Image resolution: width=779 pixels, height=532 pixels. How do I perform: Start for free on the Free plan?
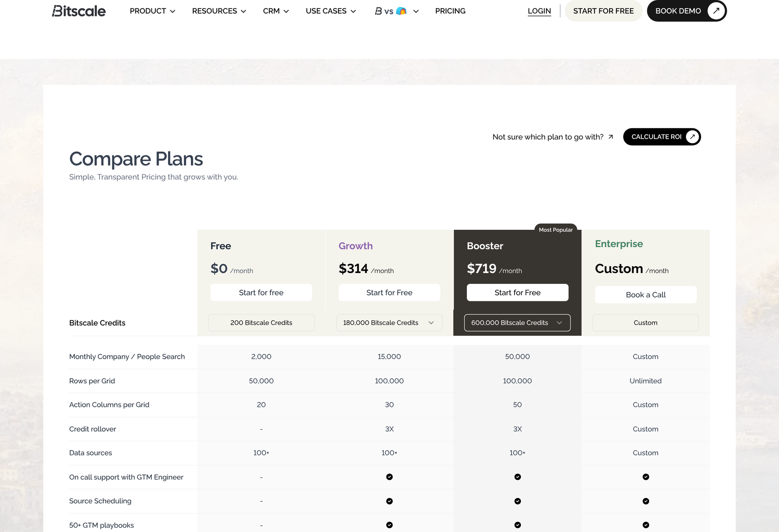261,293
